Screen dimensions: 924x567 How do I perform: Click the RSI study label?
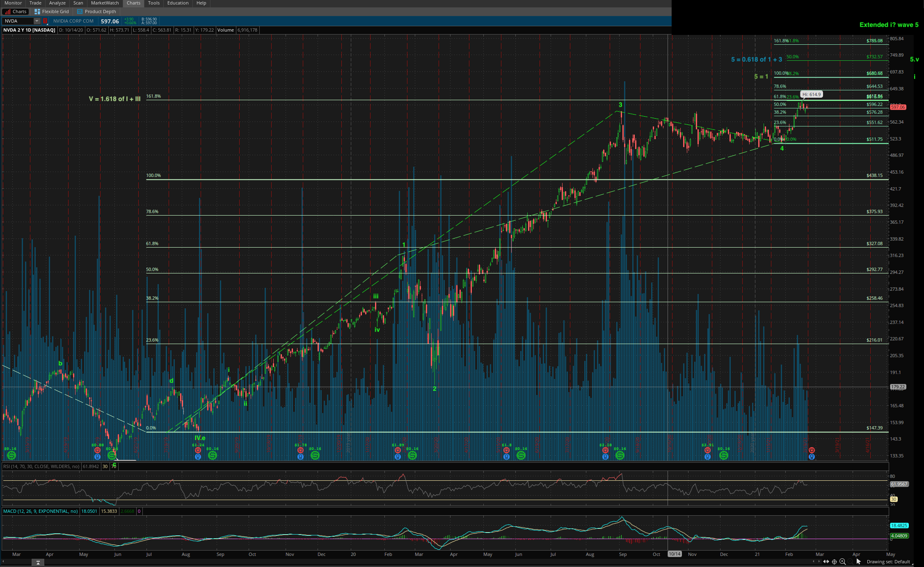tap(41, 466)
